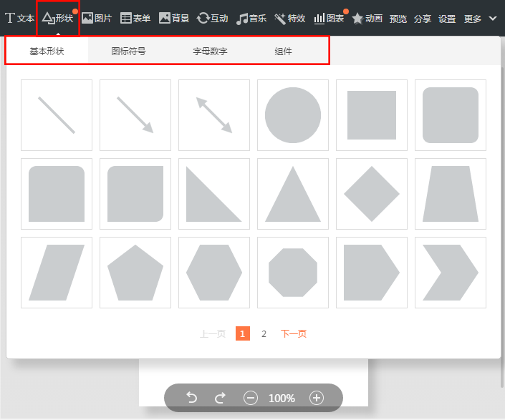
Task: Click the 上一页 previous page link
Action: (213, 334)
